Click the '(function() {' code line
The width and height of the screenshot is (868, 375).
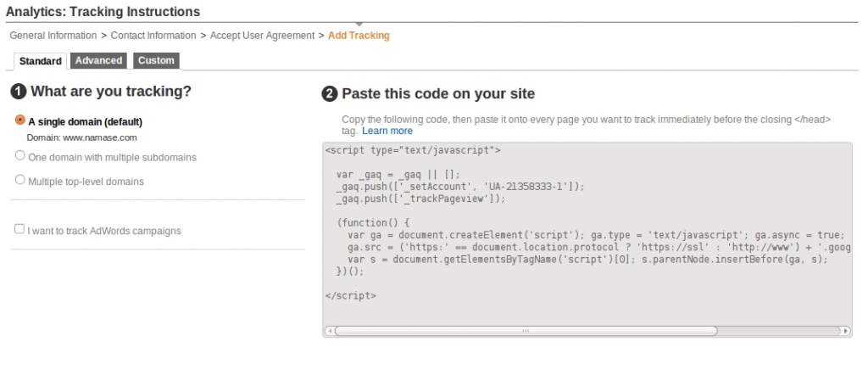373,222
